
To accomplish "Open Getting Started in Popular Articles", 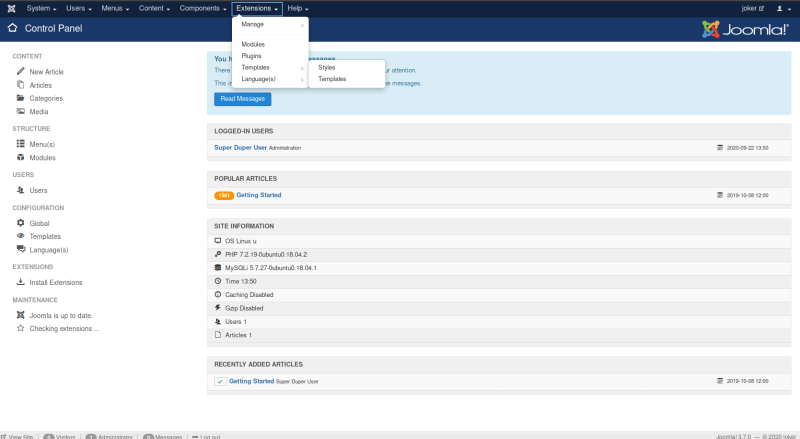I will click(x=259, y=195).
